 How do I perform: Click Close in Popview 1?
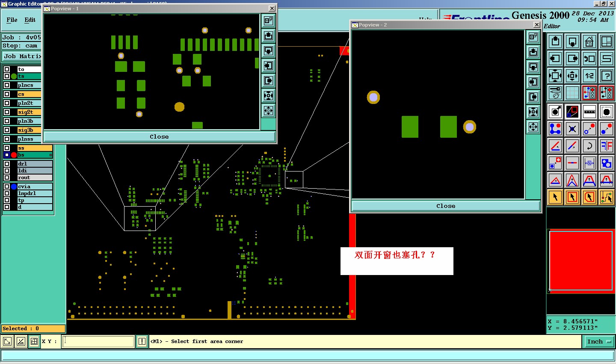[159, 136]
